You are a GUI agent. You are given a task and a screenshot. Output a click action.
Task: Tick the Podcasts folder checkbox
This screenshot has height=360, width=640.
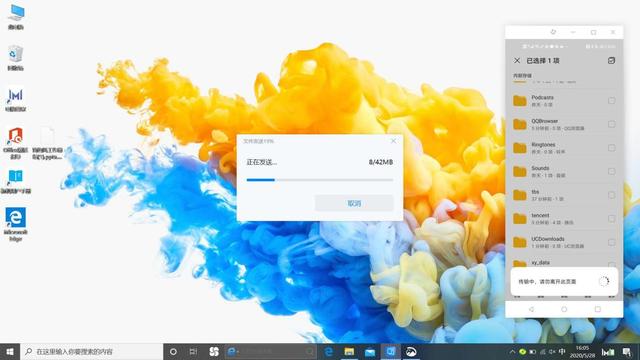[611, 100]
